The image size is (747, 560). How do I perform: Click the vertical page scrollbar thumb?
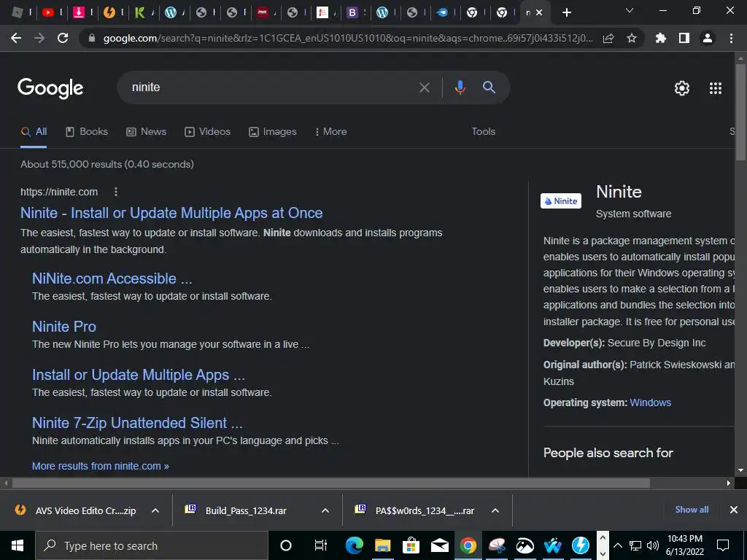(741, 112)
